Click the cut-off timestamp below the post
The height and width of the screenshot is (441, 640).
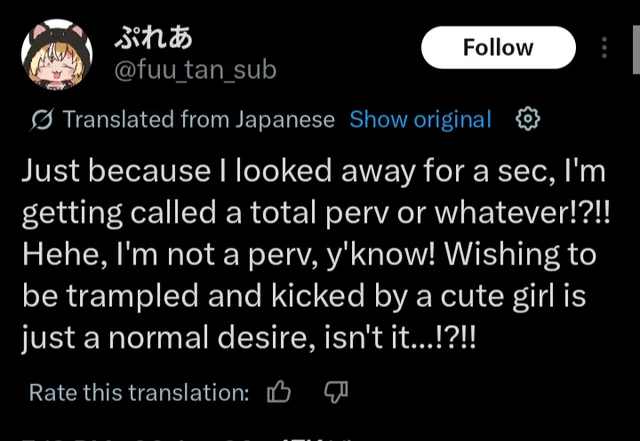coord(188,439)
